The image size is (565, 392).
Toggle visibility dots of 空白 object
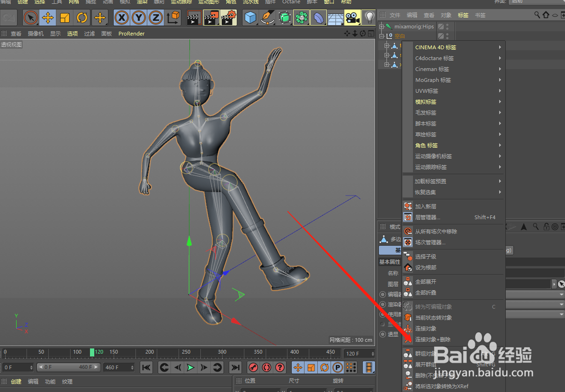click(x=448, y=36)
